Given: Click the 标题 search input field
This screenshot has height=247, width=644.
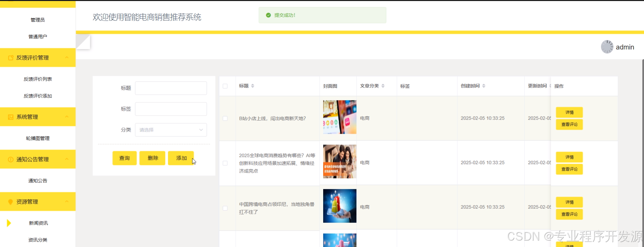Looking at the screenshot, I should [x=171, y=88].
